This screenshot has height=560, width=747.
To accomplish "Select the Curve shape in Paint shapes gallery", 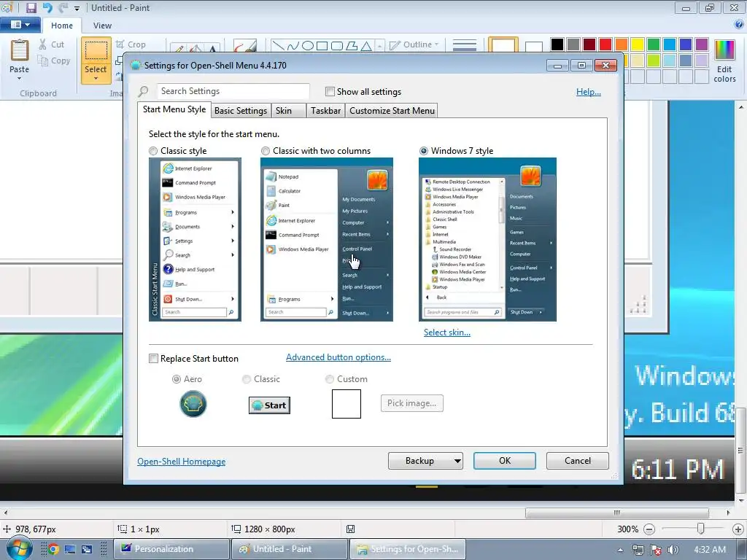I will (x=293, y=46).
